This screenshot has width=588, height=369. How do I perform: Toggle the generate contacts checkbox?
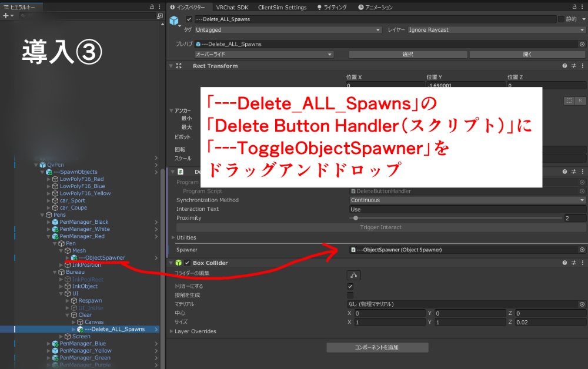[350, 296]
